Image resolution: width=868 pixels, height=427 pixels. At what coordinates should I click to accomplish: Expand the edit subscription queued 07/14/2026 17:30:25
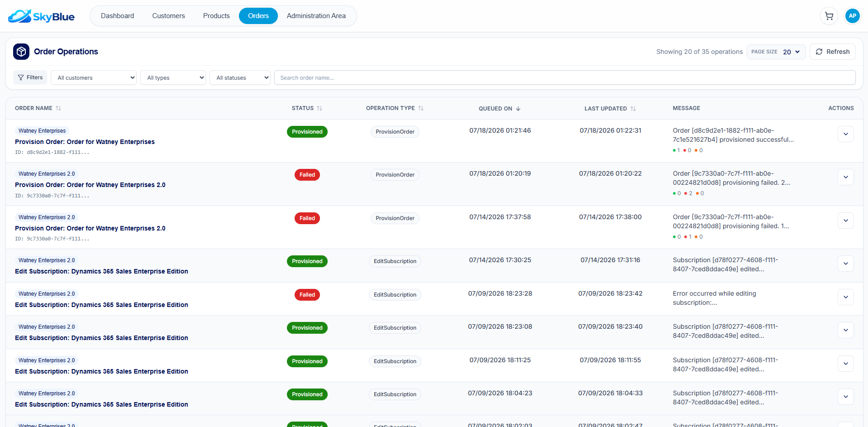point(845,264)
